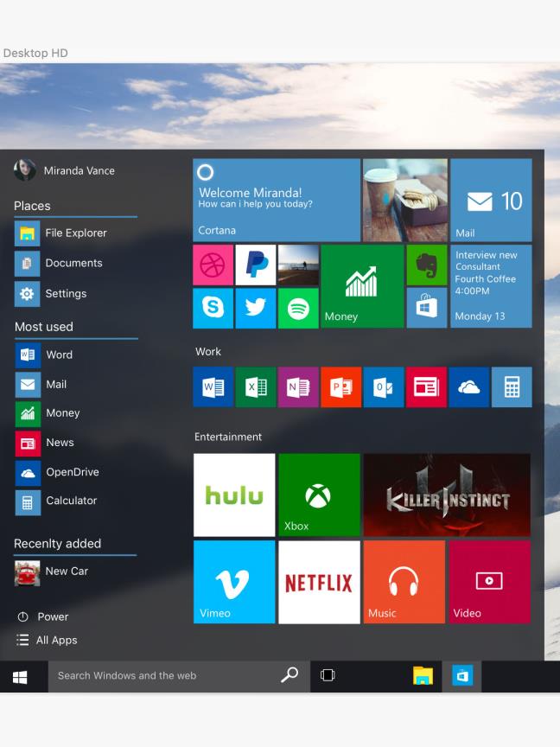Open PowerPoint in the Work group
560x747 pixels.
pyautogui.click(x=341, y=386)
